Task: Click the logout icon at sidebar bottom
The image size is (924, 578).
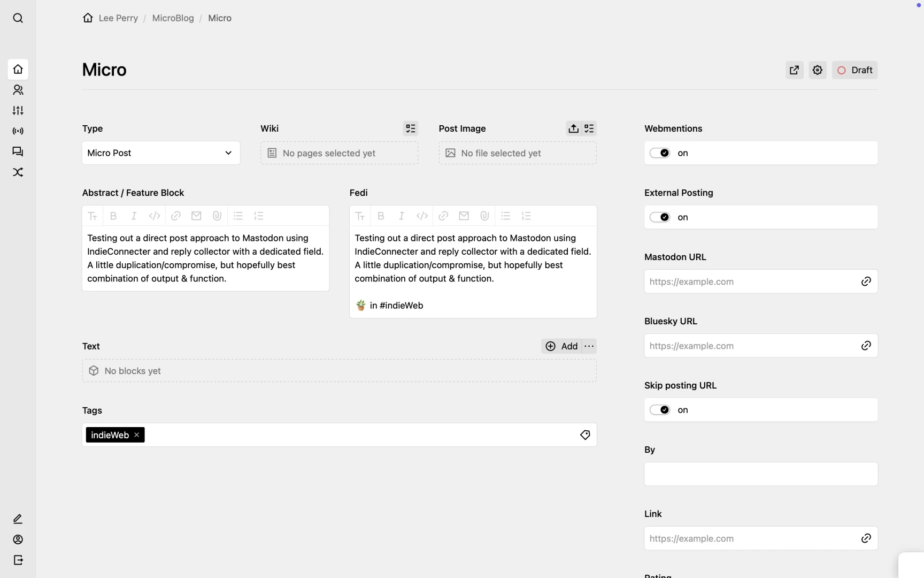Action: point(18,560)
